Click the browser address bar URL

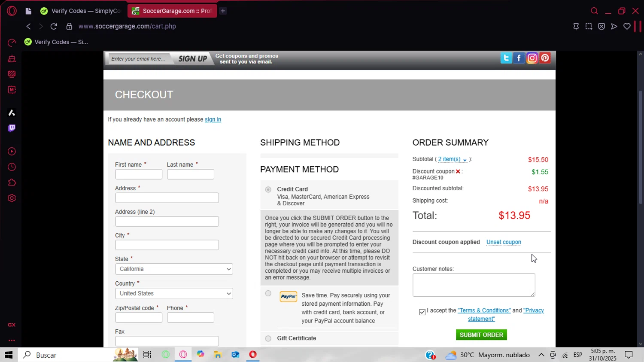tap(127, 26)
